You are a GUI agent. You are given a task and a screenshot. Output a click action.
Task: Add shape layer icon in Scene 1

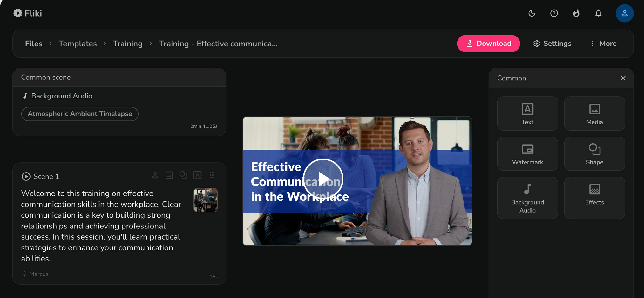[183, 175]
